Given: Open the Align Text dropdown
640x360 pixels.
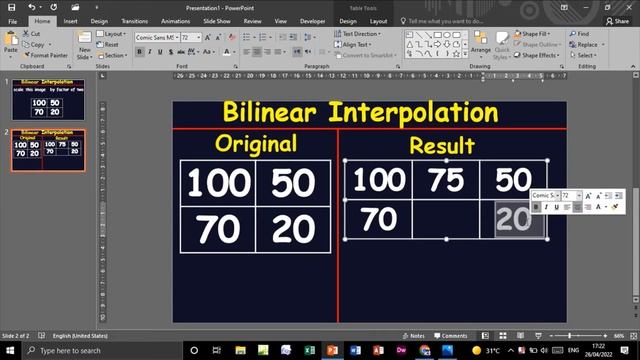Looking at the screenshot, I should point(353,44).
